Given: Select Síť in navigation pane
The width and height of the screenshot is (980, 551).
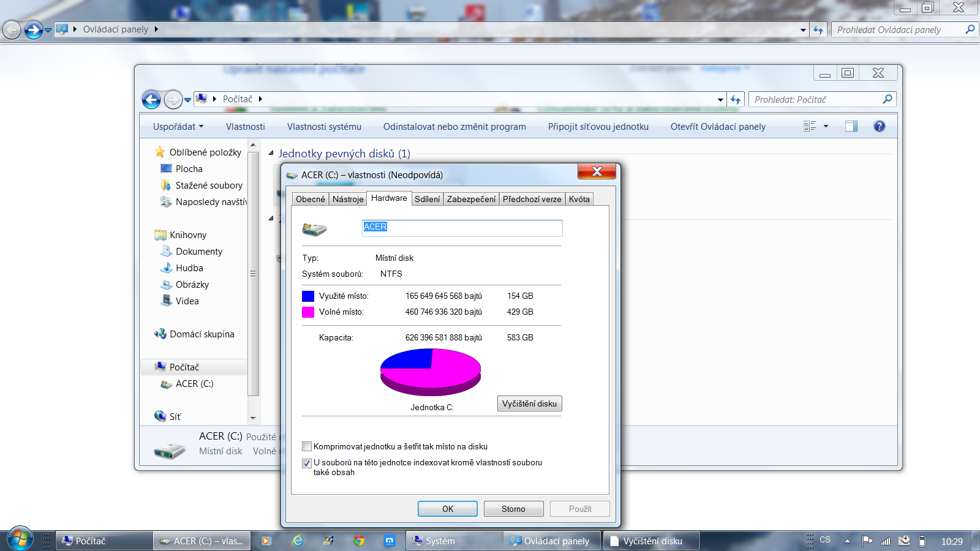Looking at the screenshot, I should (175, 416).
